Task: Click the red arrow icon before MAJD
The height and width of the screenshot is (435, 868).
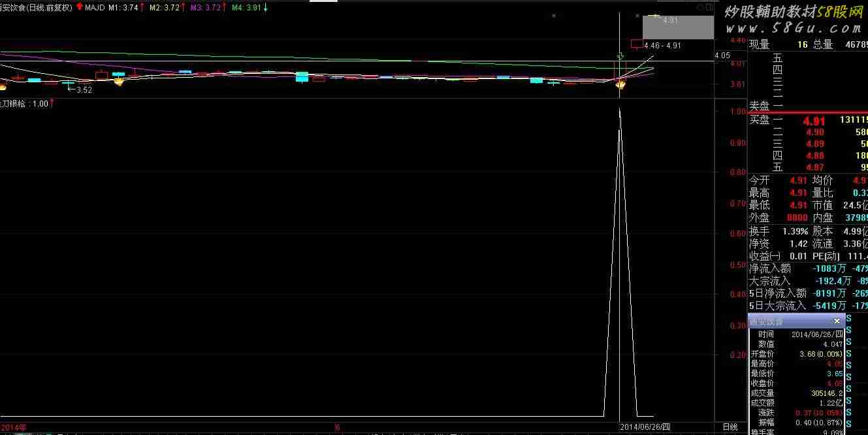Action: coord(79,7)
